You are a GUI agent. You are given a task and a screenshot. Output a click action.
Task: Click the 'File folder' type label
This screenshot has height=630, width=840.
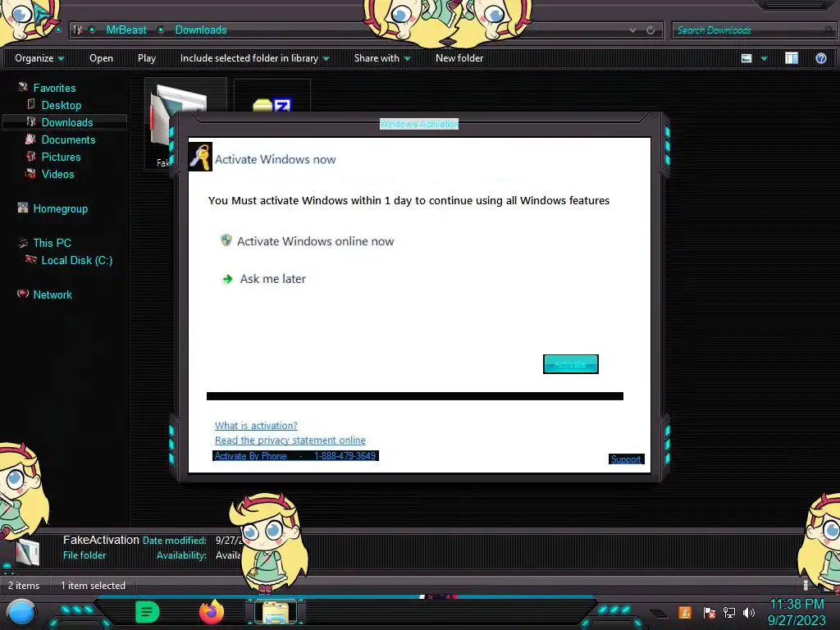point(84,555)
